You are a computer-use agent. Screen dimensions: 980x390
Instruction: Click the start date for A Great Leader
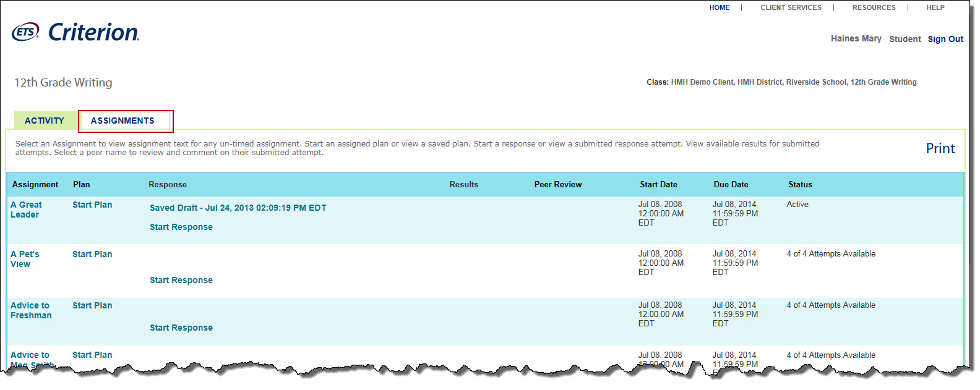[661, 213]
